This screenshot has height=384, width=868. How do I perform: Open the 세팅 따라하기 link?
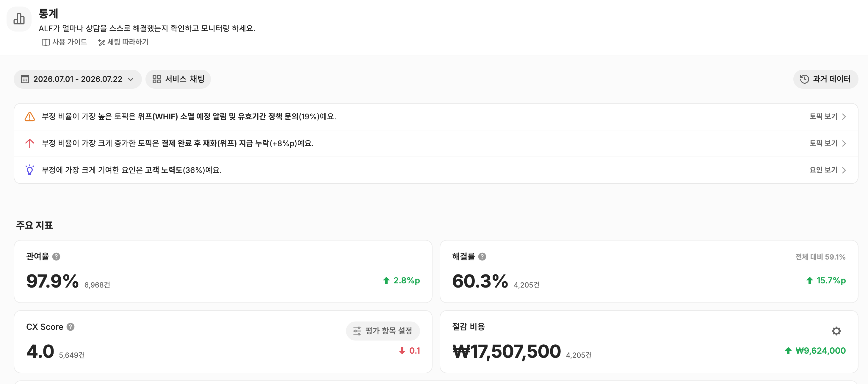click(123, 42)
